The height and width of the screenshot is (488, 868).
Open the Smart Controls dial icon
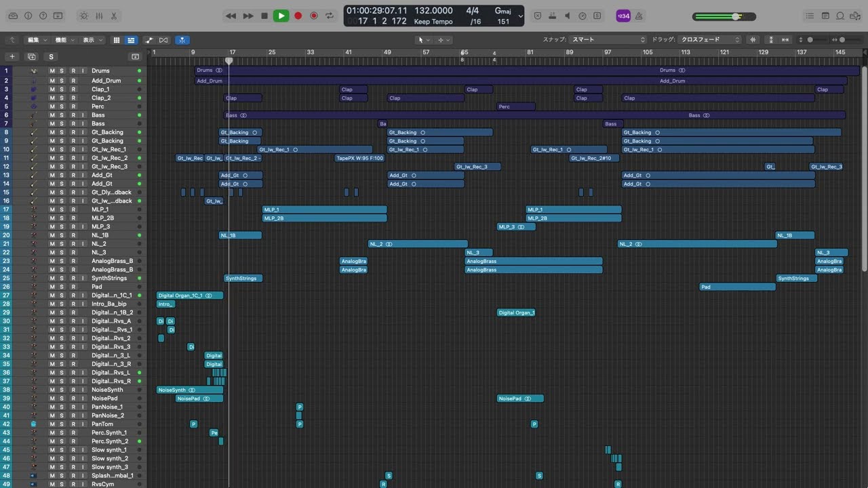[x=84, y=16]
